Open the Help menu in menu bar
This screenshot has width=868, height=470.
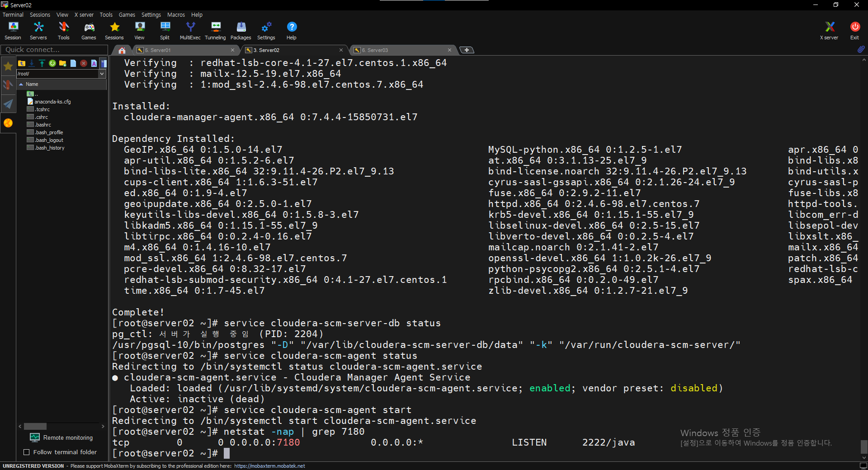click(x=197, y=14)
